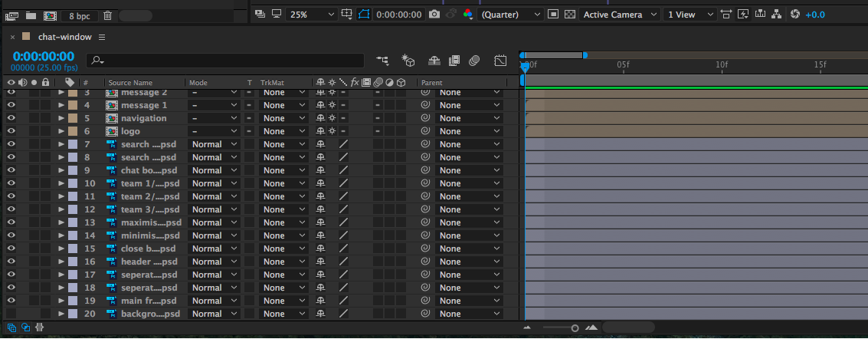Open the 25% magnification dropdown
The width and height of the screenshot is (868, 339).
pos(311,15)
